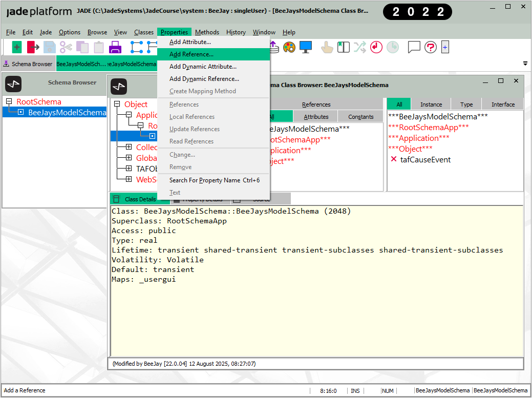Collapse the RootSchema node in Schema Browser

click(9, 101)
